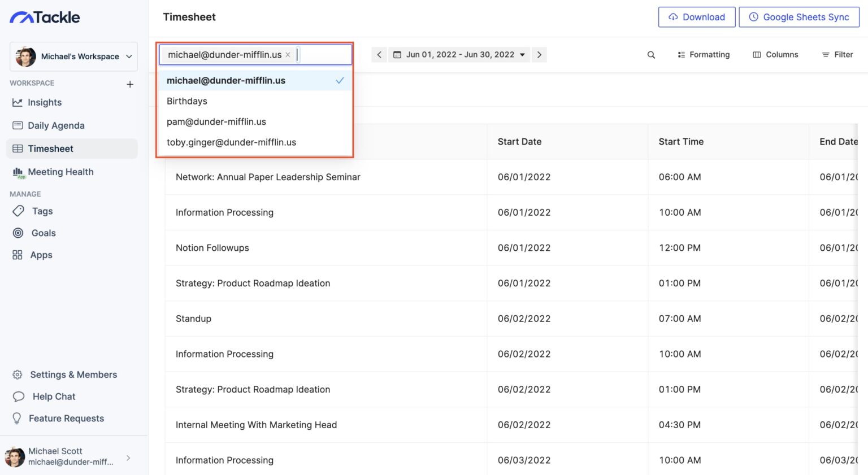Open the Goals section
The height and width of the screenshot is (475, 868).
pyautogui.click(x=42, y=233)
